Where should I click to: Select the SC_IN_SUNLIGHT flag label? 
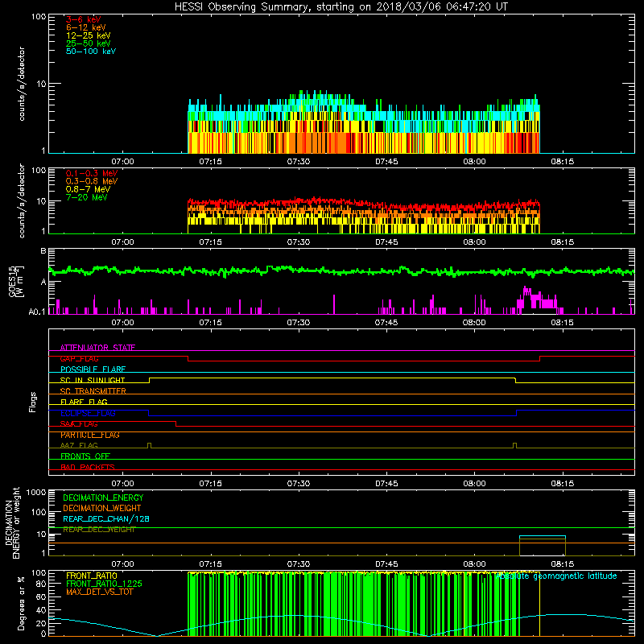93,380
